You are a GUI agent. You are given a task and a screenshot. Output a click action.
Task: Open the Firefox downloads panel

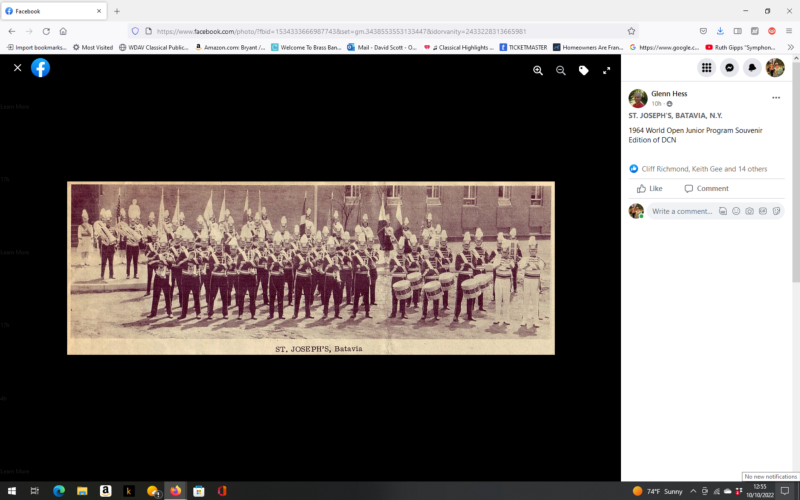pos(720,31)
